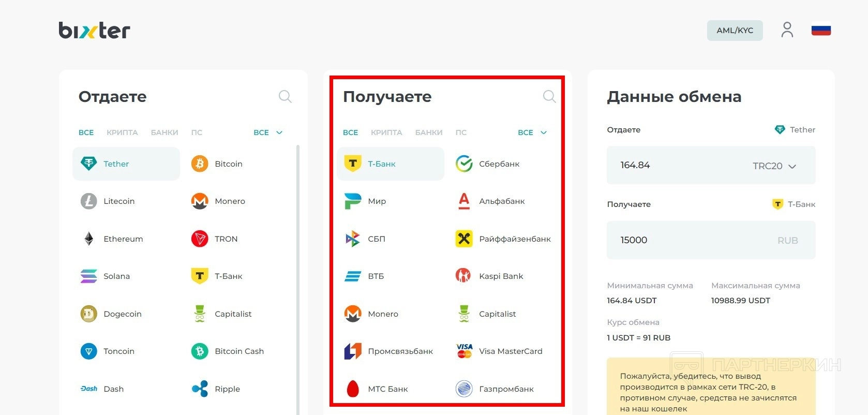This screenshot has height=415, width=868.
Task: Pick the Solana icon
Action: [89, 276]
